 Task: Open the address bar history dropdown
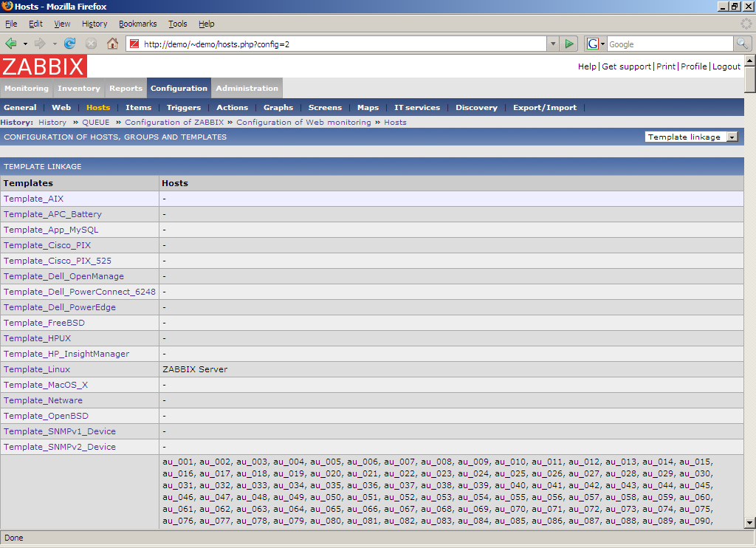(553, 44)
